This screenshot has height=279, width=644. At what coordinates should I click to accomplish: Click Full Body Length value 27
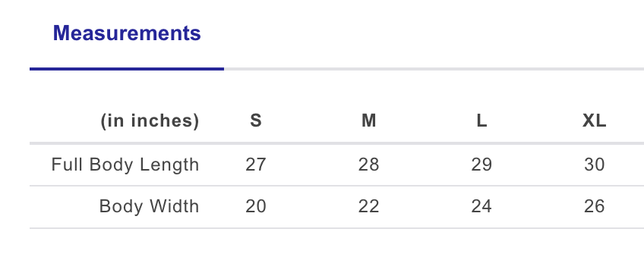click(256, 165)
